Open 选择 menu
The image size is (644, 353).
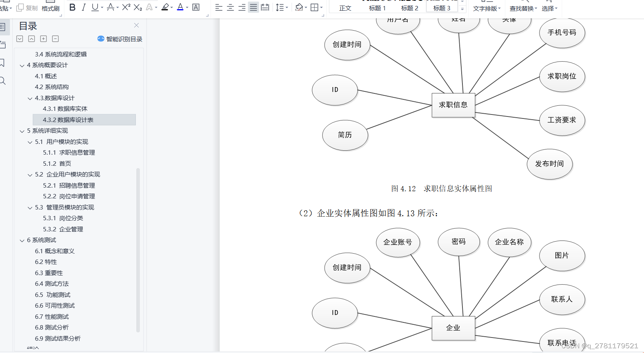click(x=549, y=8)
